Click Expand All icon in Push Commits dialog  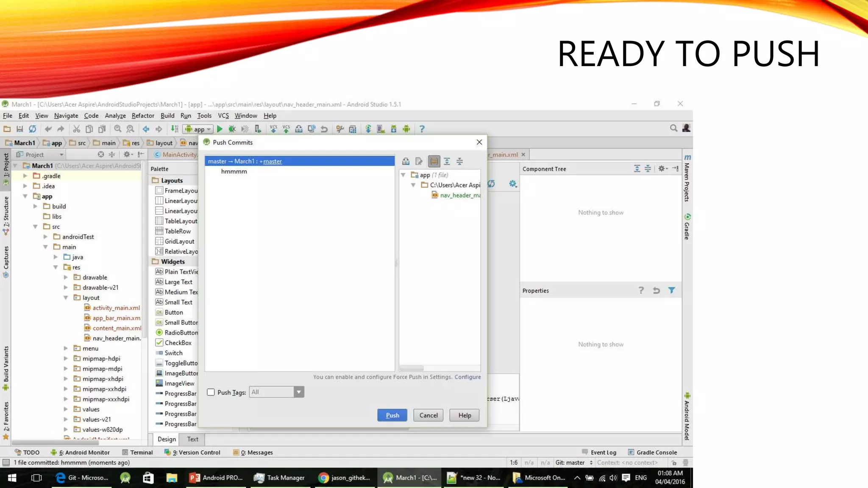447,161
